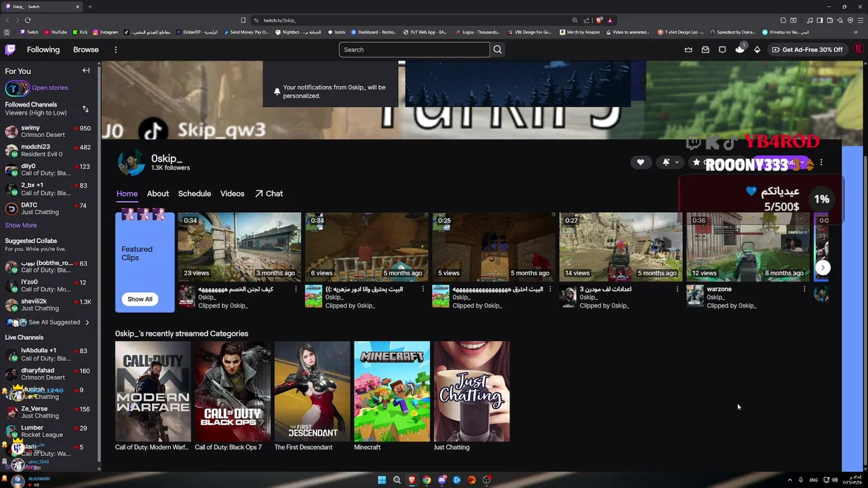The image size is (868, 488).
Task: Open modchi23 Resident Evil 0 channel
Action: [48, 150]
